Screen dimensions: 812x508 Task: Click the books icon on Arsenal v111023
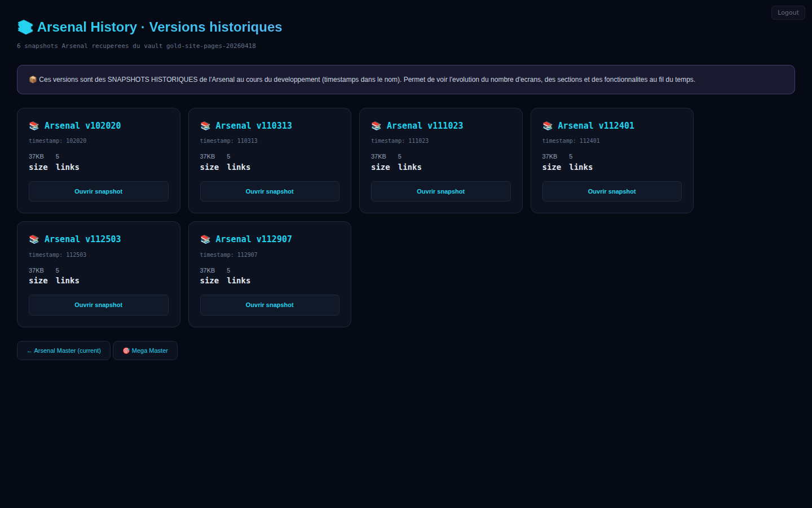[376, 126]
